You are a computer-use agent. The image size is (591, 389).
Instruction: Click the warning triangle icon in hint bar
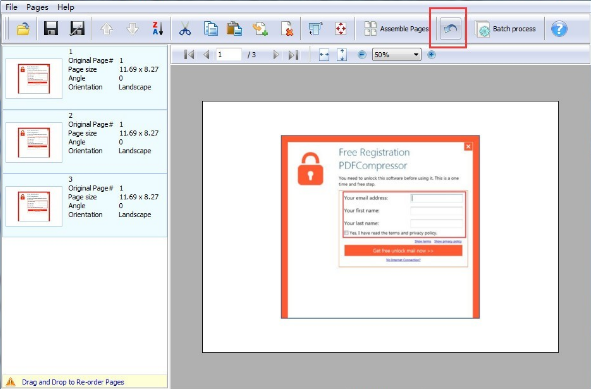coord(11,381)
